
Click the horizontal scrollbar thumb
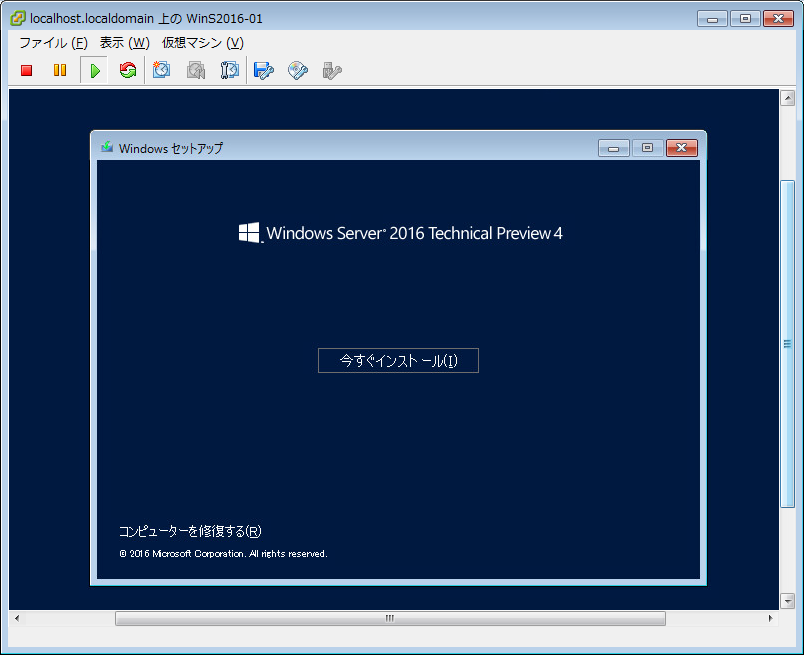coord(390,619)
